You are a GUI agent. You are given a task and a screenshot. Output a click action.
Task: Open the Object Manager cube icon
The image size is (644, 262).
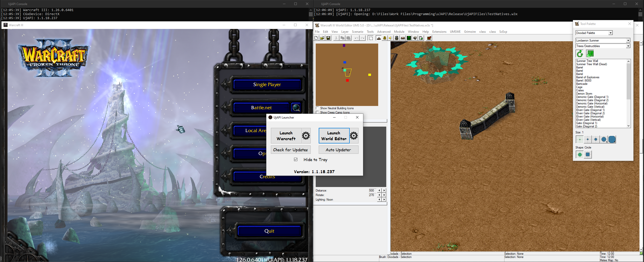415,38
